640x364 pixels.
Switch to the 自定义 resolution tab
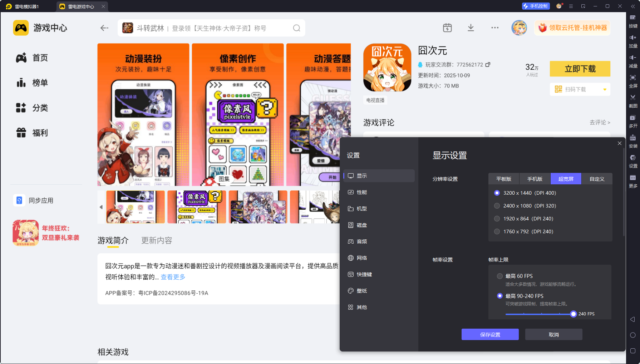[x=597, y=179]
